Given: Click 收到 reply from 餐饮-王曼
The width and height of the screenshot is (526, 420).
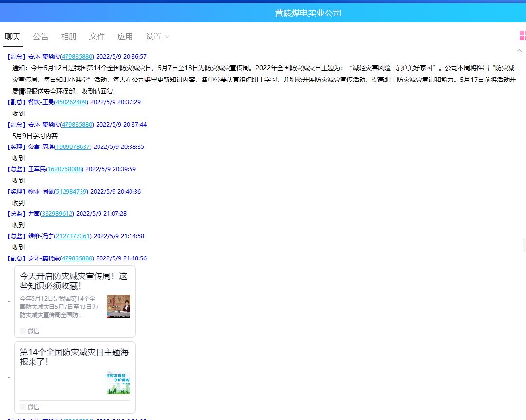Looking at the screenshot, I should [18, 113].
